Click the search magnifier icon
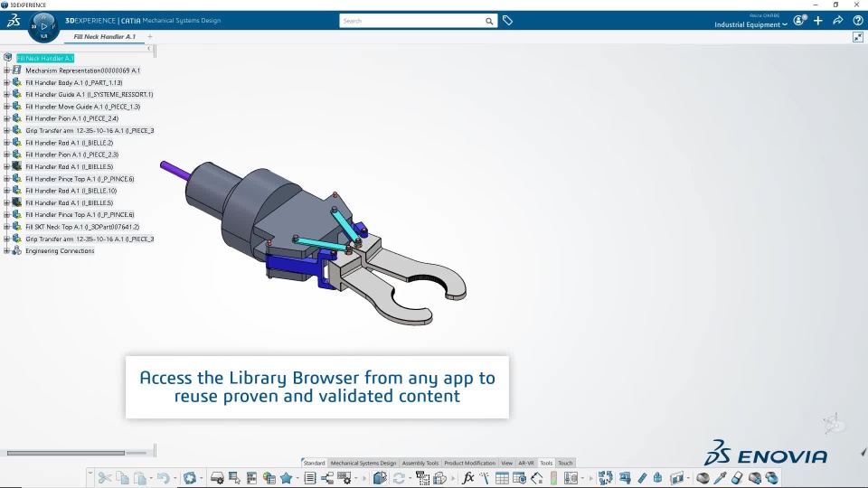Screen dimensions: 868x488 [x=489, y=21]
